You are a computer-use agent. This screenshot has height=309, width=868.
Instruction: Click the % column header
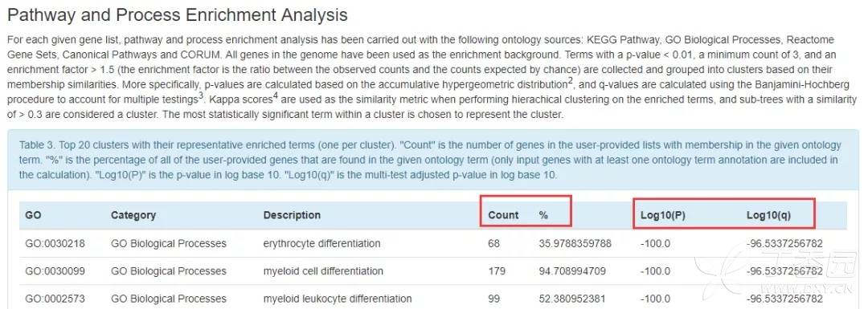543,215
